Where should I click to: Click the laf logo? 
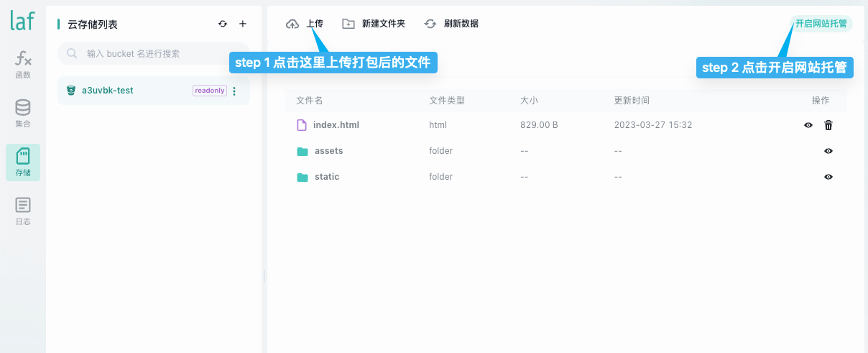coord(22,21)
